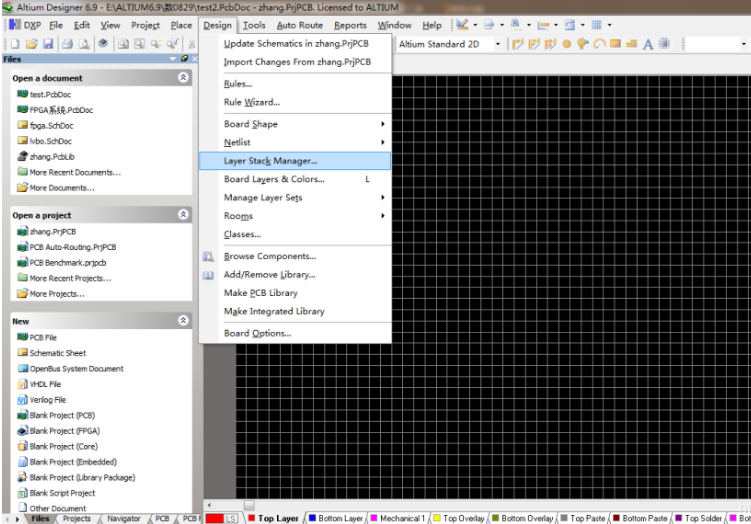This screenshot has height=524, width=751.
Task: Click the grids toolbar icon
Action: tap(596, 24)
